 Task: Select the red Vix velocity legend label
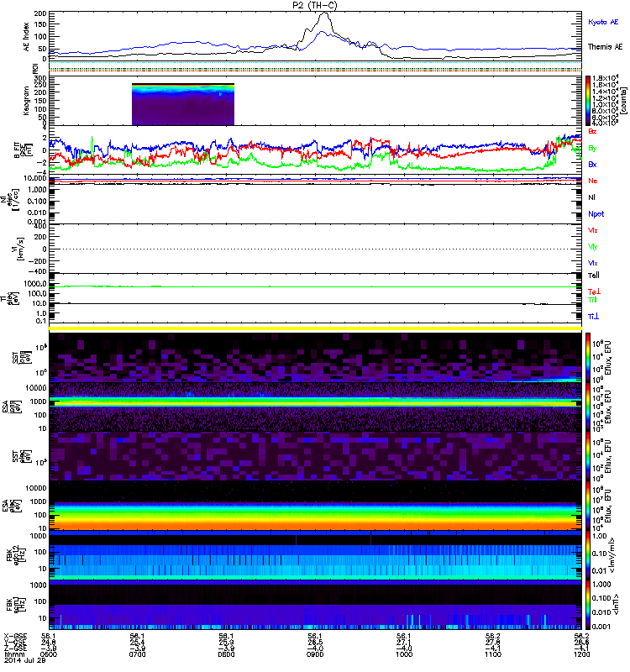pos(593,230)
